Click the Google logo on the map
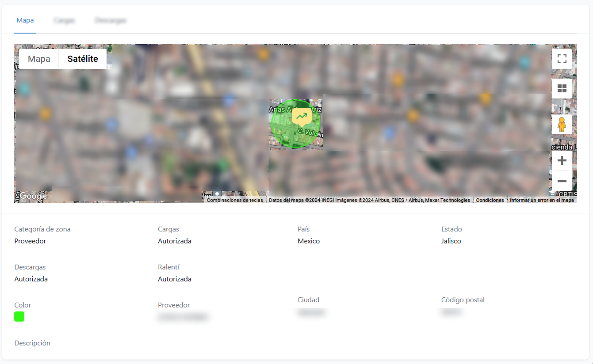This screenshot has width=593, height=364. (x=32, y=195)
